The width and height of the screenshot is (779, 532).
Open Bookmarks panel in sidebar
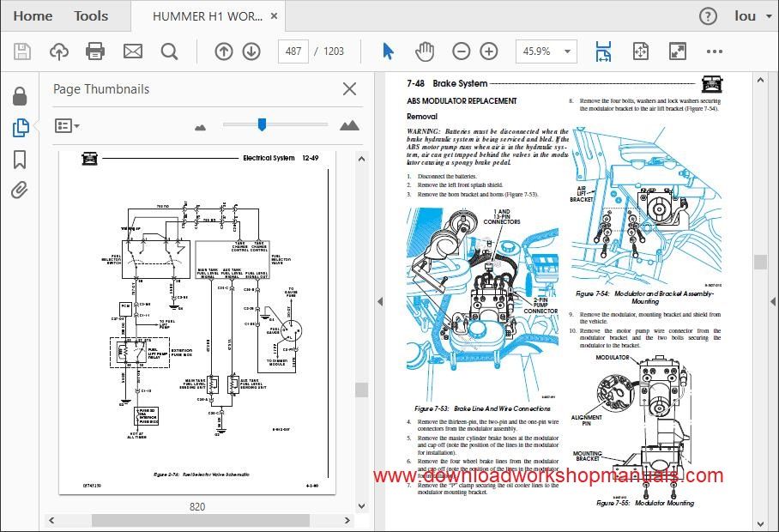coord(20,160)
